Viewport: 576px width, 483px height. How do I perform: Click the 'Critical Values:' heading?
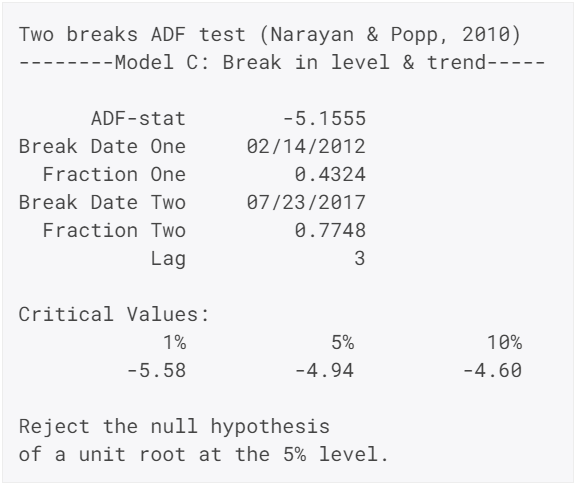coord(114,314)
